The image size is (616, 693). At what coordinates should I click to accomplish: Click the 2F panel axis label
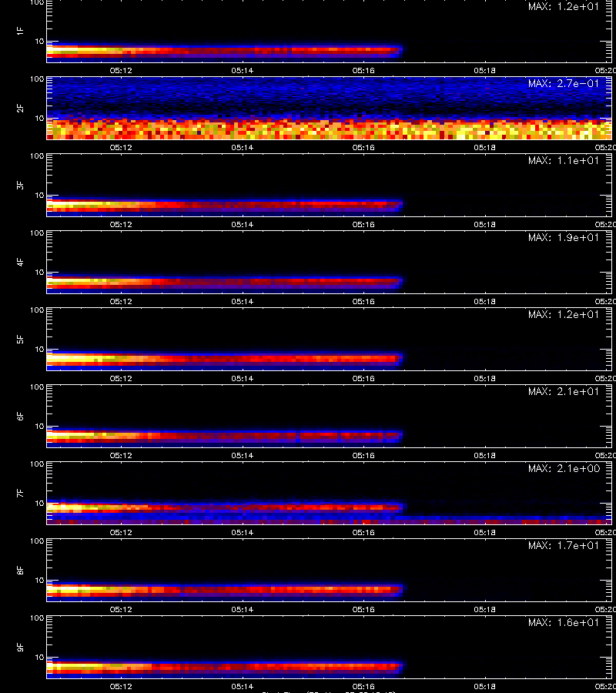[x=20, y=108]
